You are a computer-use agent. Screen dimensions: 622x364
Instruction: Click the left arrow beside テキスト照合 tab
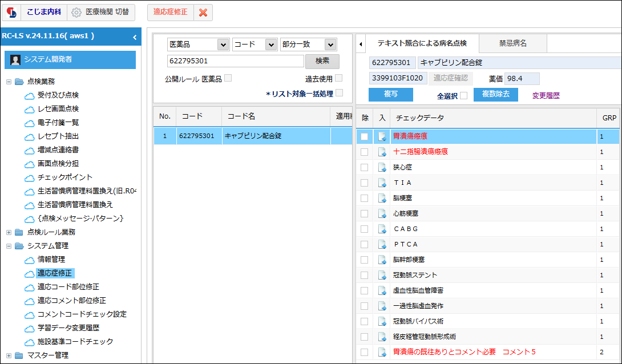point(361,44)
